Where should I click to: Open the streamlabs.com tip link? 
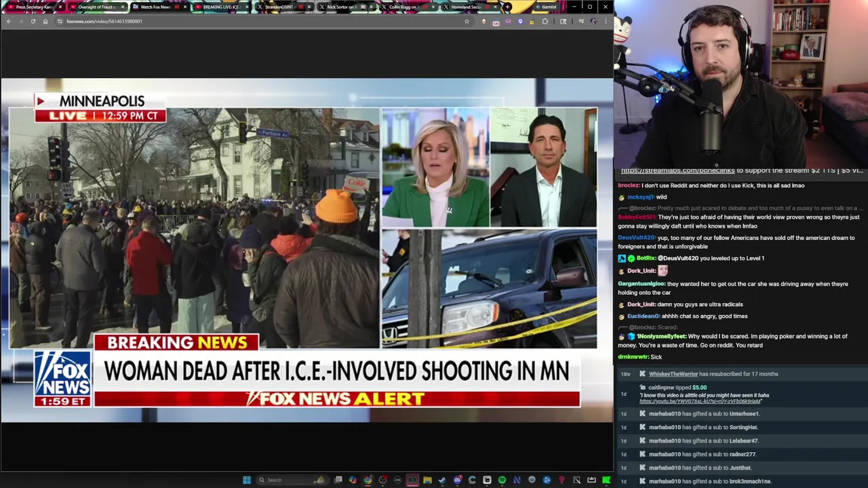click(677, 171)
